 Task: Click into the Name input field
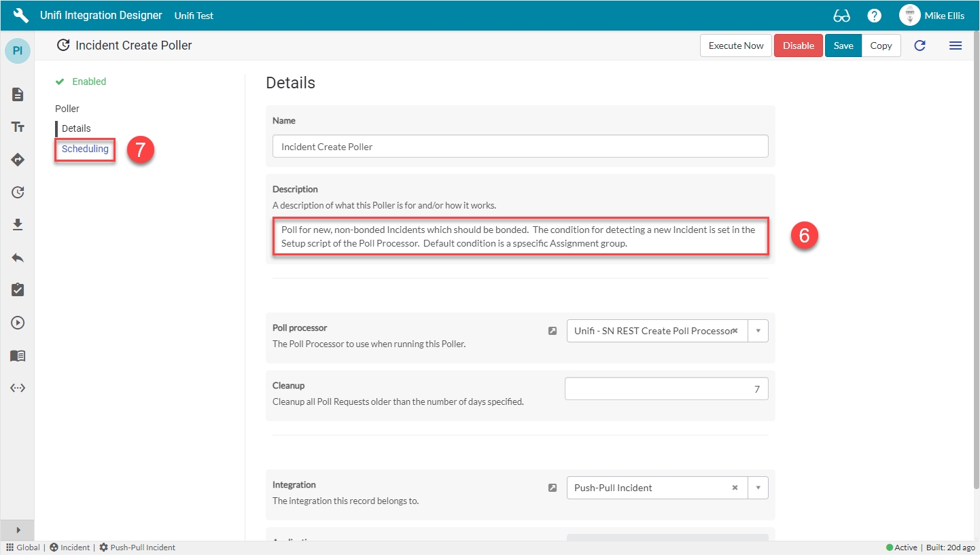tap(520, 146)
